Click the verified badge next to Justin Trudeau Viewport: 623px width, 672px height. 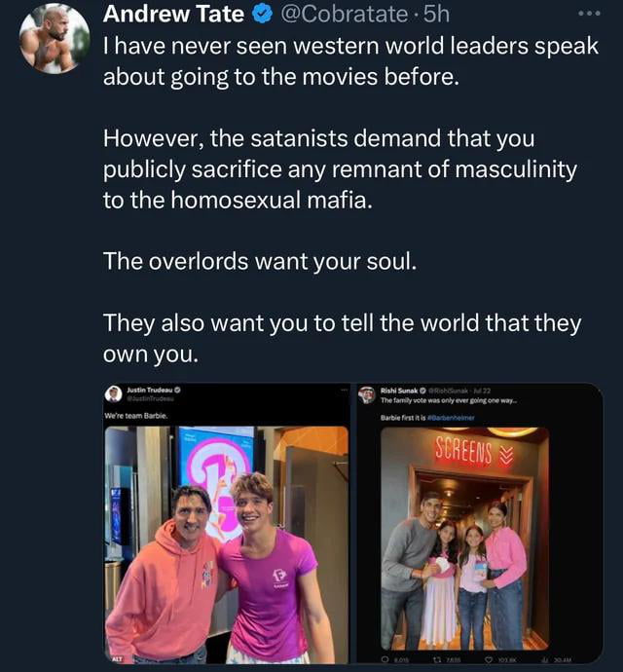pyautogui.click(x=176, y=390)
